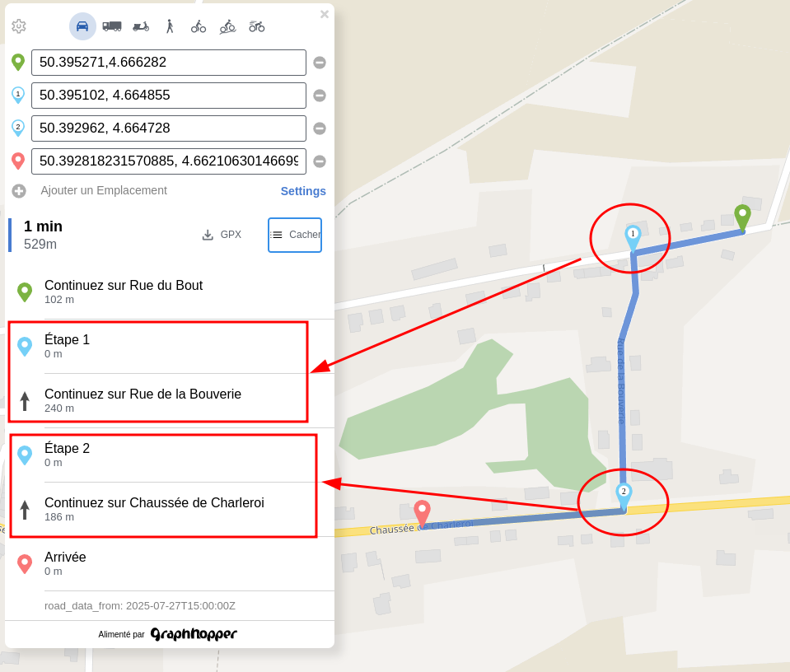
Task: Download the route as GPX
Action: (222, 235)
